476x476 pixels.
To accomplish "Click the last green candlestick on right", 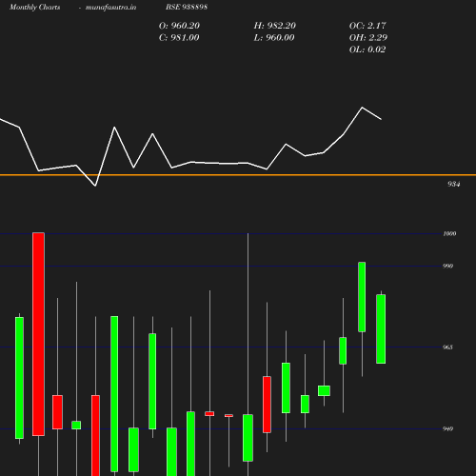I will point(381,328).
